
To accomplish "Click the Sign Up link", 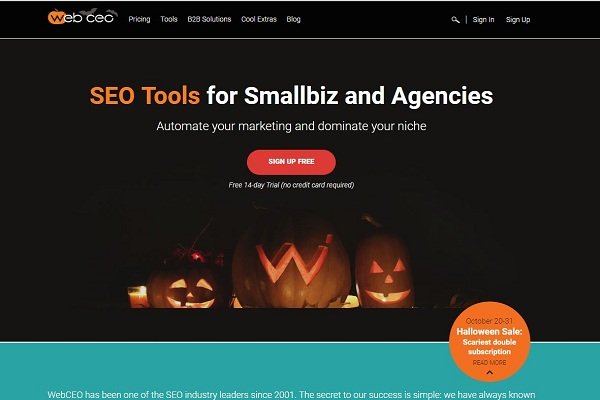I will [x=518, y=20].
